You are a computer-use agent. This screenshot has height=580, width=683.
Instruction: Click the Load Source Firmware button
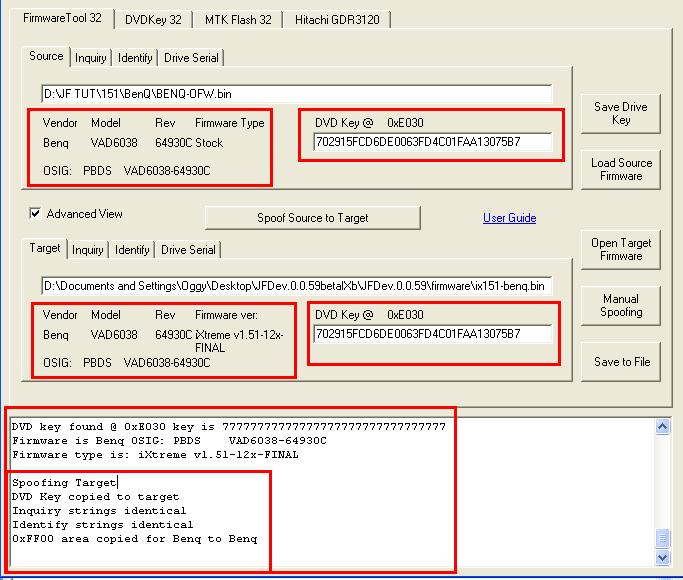(620, 169)
